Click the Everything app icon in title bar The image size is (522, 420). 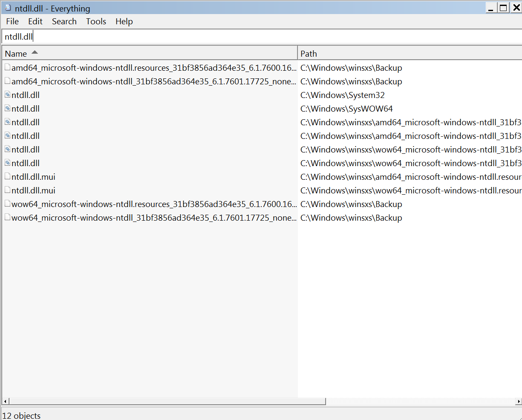click(8, 8)
